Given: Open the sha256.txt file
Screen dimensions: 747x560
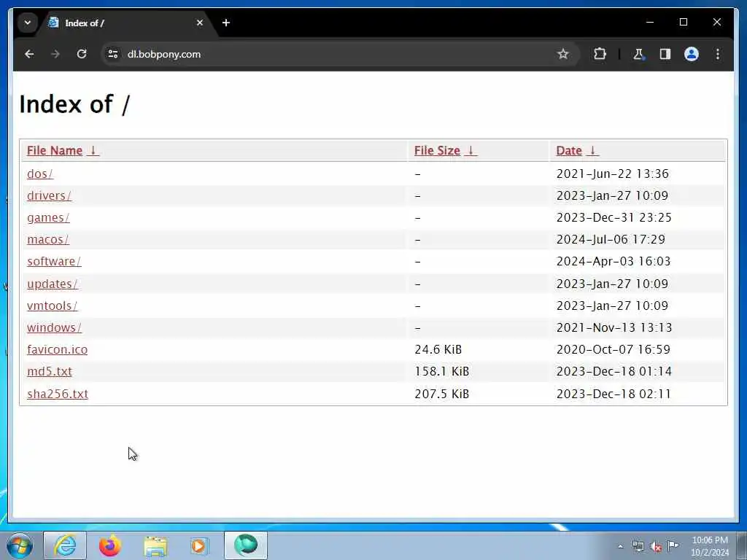Looking at the screenshot, I should pyautogui.click(x=58, y=394).
